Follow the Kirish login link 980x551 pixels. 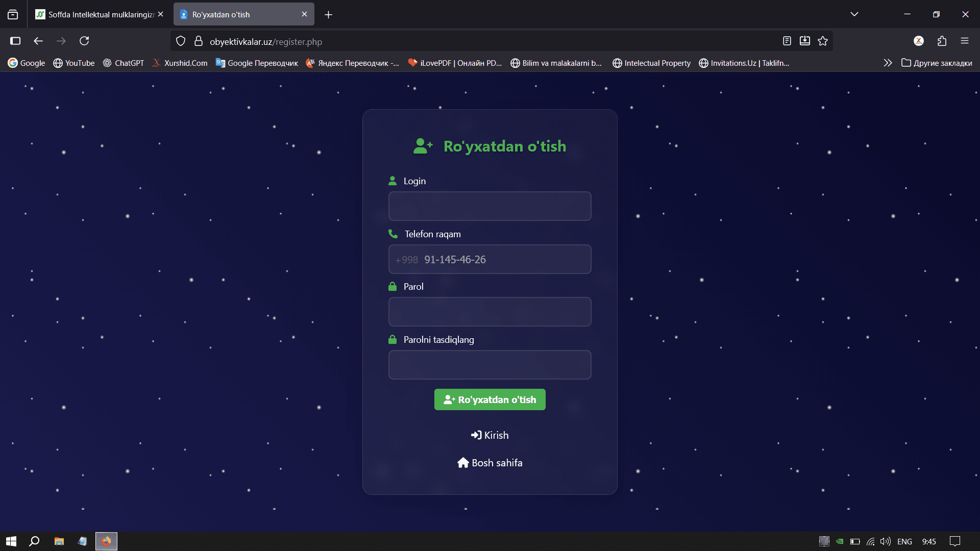pyautogui.click(x=490, y=435)
